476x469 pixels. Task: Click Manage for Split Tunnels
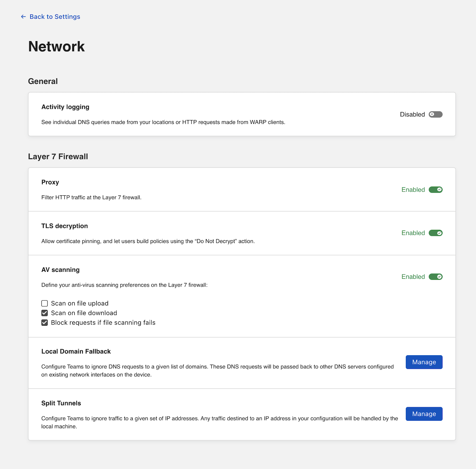(424, 414)
